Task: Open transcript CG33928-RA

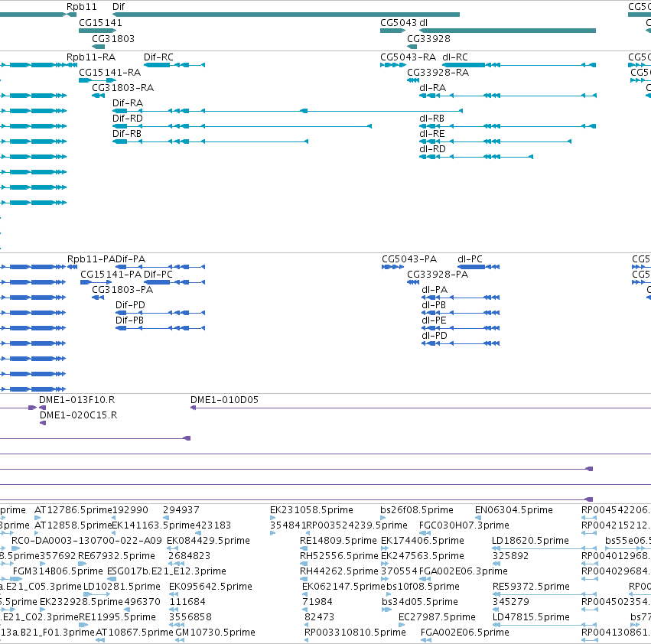Action: tap(438, 72)
